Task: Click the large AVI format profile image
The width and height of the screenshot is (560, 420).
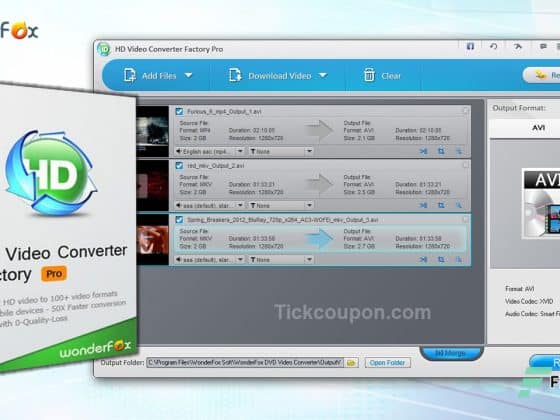Action: [x=541, y=203]
